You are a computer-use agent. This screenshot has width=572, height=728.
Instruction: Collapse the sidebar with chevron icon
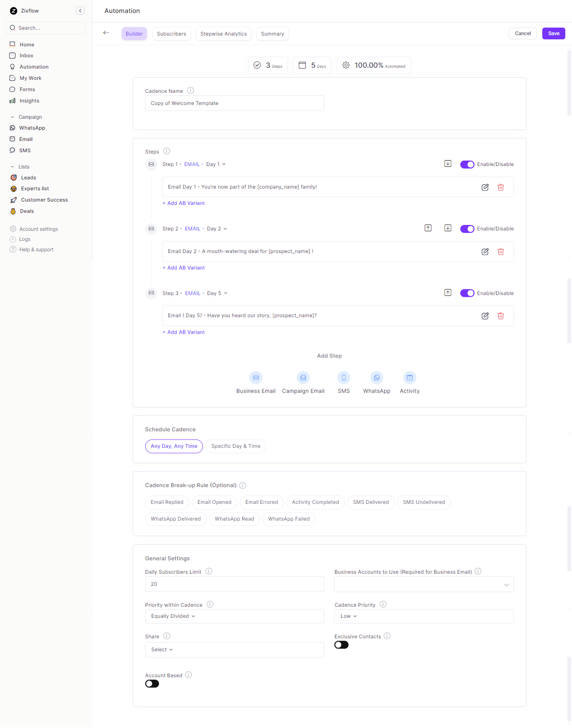tap(80, 11)
